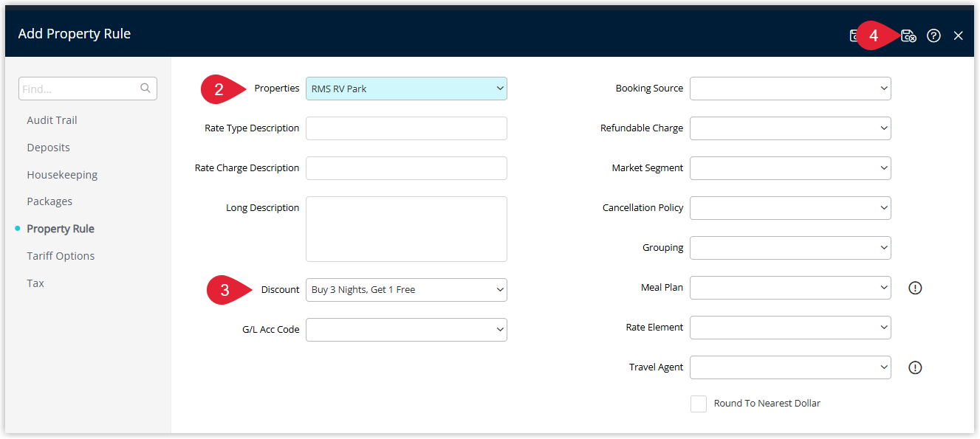Click the search magnifier in Find box

[x=145, y=89]
